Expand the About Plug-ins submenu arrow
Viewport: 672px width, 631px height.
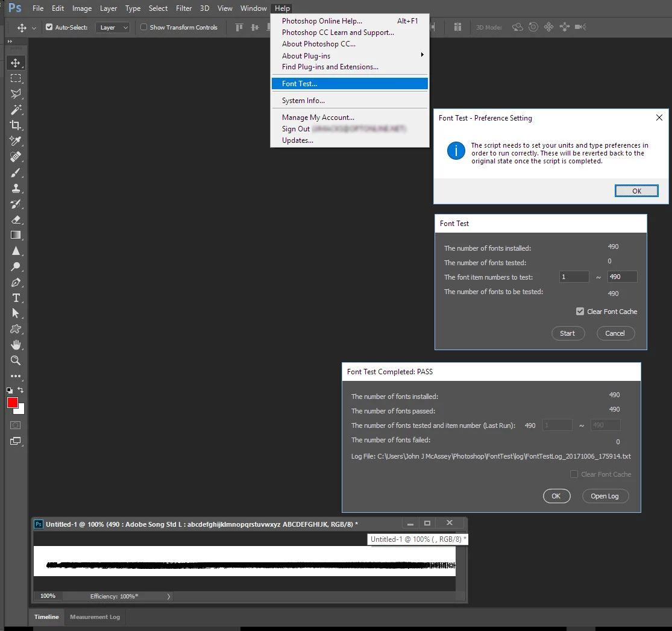pyautogui.click(x=422, y=54)
